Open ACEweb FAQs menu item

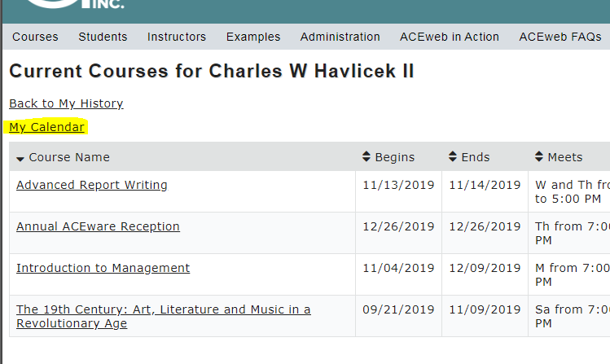point(560,37)
